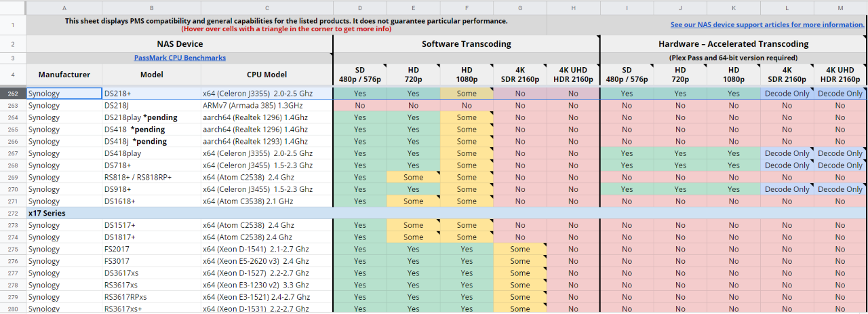Click Software Transcoding "SD 480p / 576p" heading
868x314 pixels.
[x=359, y=75]
